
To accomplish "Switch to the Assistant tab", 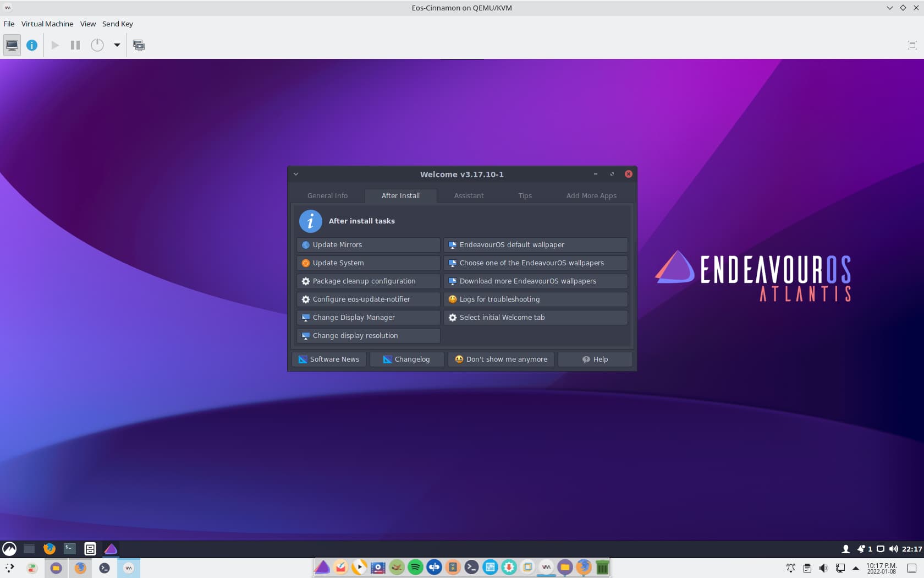I will [469, 195].
